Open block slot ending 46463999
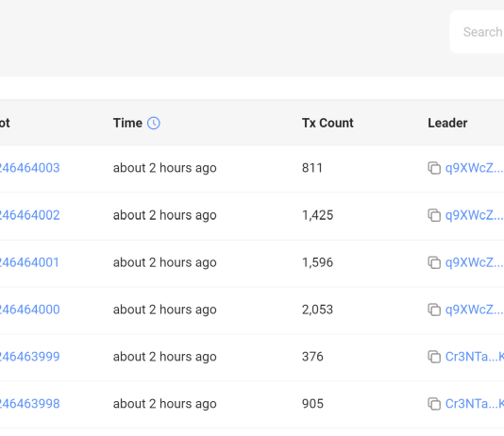Viewport: 504px width, 436px height. (29, 357)
